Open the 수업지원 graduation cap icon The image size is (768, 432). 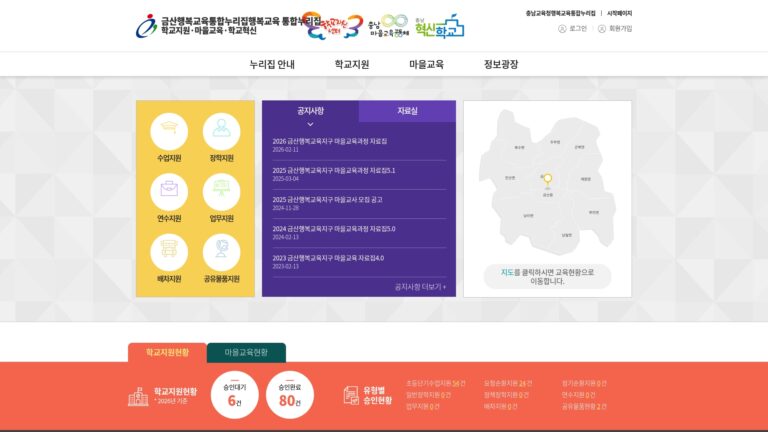click(x=169, y=131)
